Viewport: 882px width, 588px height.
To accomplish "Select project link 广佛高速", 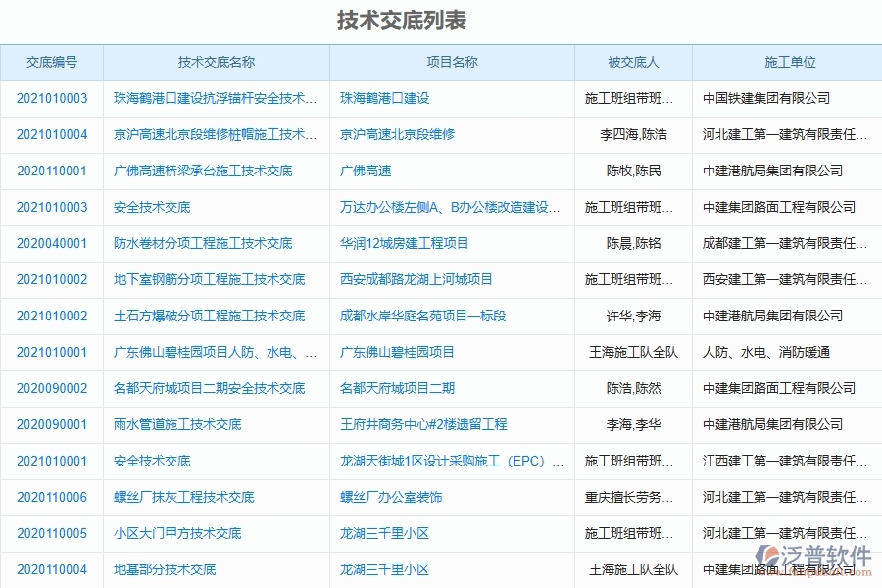I will (364, 171).
